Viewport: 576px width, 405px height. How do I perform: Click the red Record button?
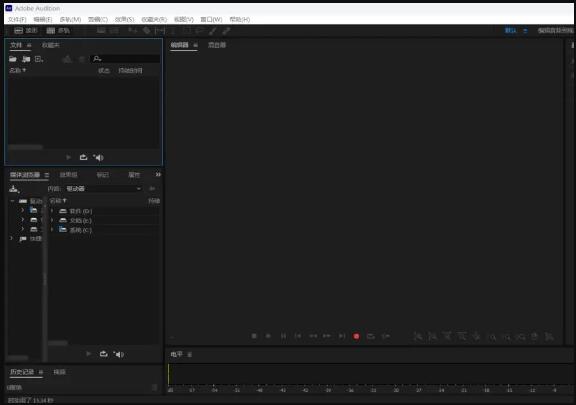coord(356,336)
